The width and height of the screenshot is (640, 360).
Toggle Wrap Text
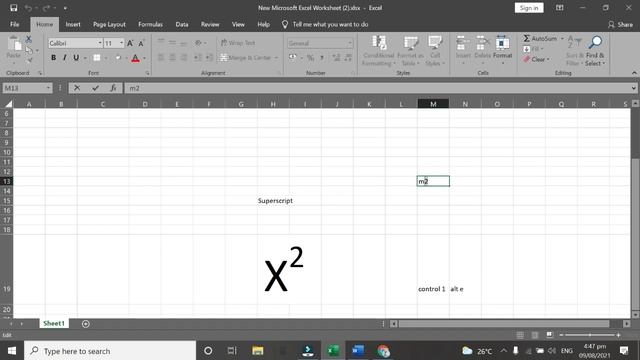238,43
